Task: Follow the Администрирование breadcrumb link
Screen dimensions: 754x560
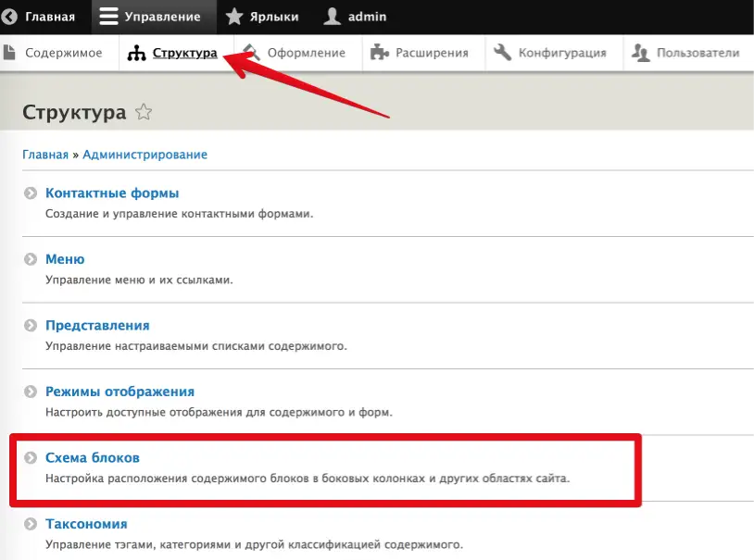Action: pos(145,155)
